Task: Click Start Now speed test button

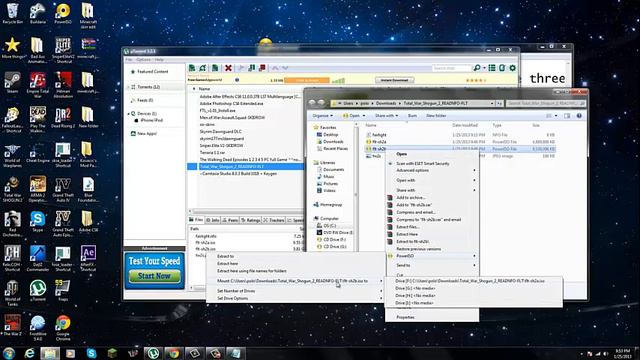Action: point(154,276)
